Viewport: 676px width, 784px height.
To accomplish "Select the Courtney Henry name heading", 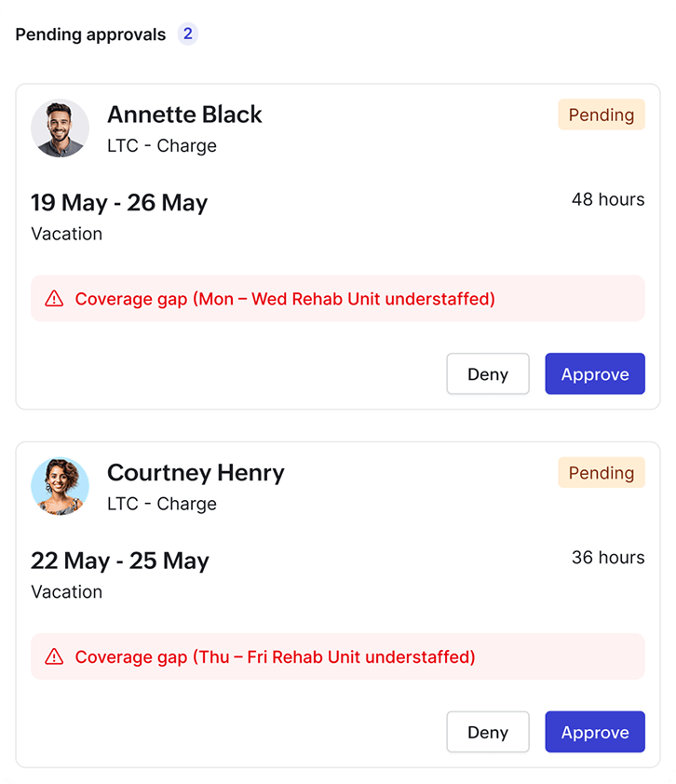I will 196,472.
